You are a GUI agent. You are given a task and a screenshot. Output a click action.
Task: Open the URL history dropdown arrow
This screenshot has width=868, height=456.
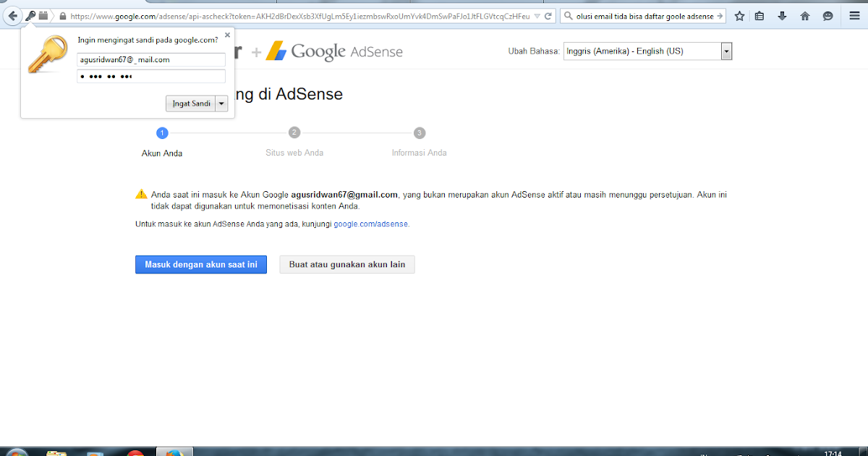tap(537, 16)
